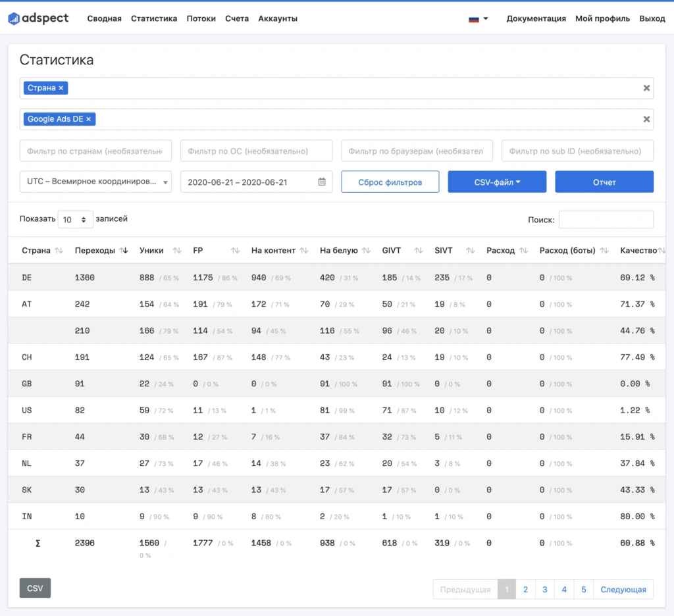Go to pagination page 5
674x616 pixels.
(583, 590)
